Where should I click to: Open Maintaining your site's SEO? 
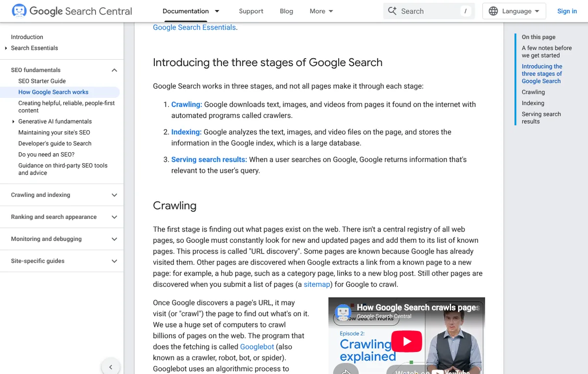54,133
